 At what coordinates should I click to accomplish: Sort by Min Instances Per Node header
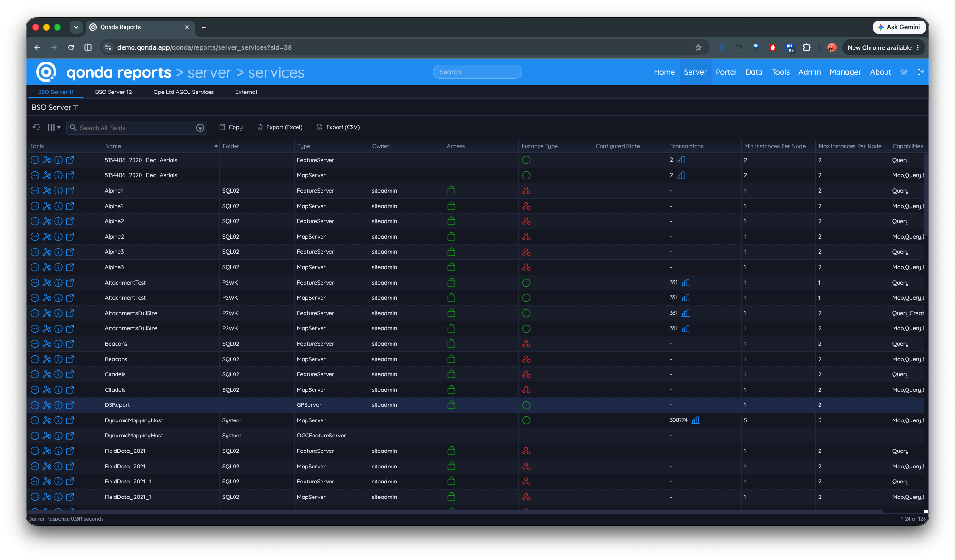[x=778, y=146]
